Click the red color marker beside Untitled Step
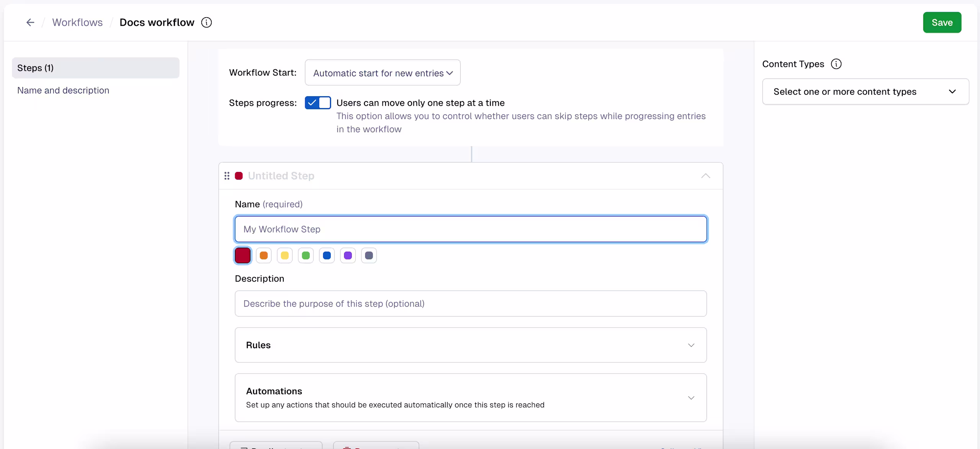 point(239,176)
